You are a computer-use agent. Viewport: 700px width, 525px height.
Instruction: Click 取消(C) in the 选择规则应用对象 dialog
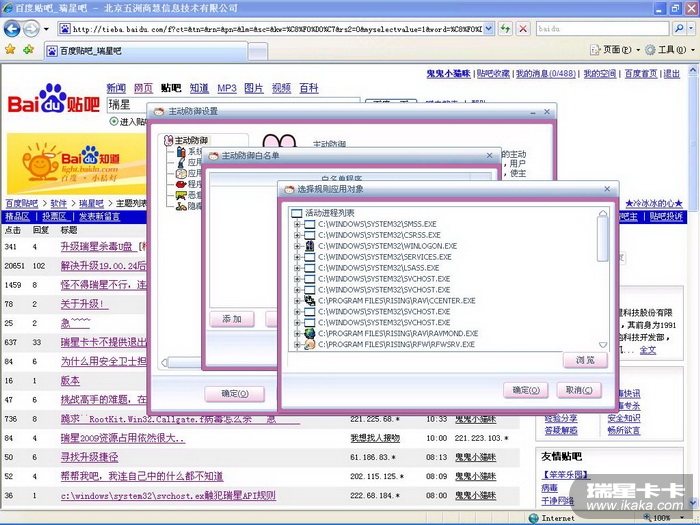pyautogui.click(x=579, y=390)
